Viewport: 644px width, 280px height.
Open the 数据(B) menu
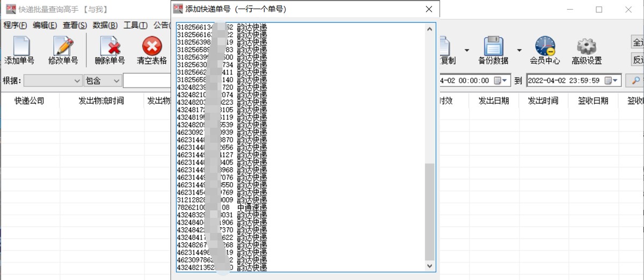coord(105,25)
